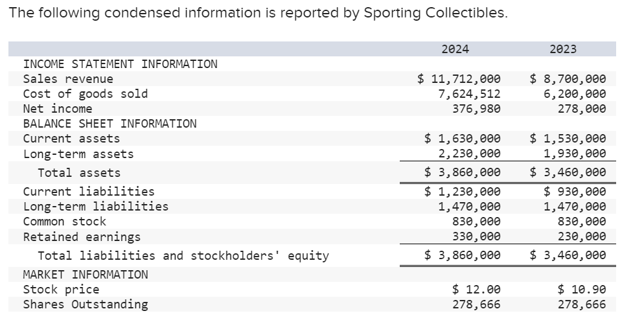Click 'Total liabilities and stockholders' equity' label

(x=183, y=256)
